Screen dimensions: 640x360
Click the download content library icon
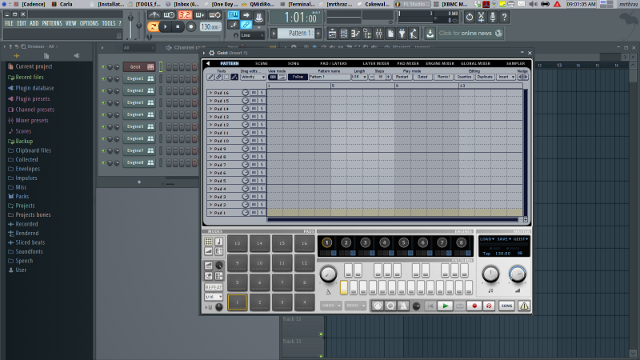point(430,33)
